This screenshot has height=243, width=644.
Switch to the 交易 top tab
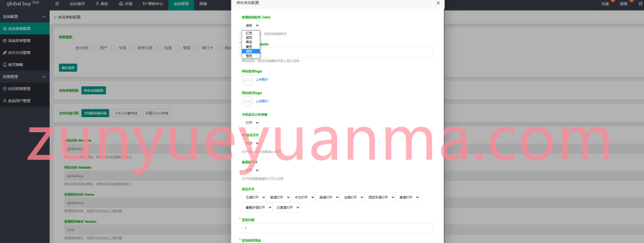point(125,4)
